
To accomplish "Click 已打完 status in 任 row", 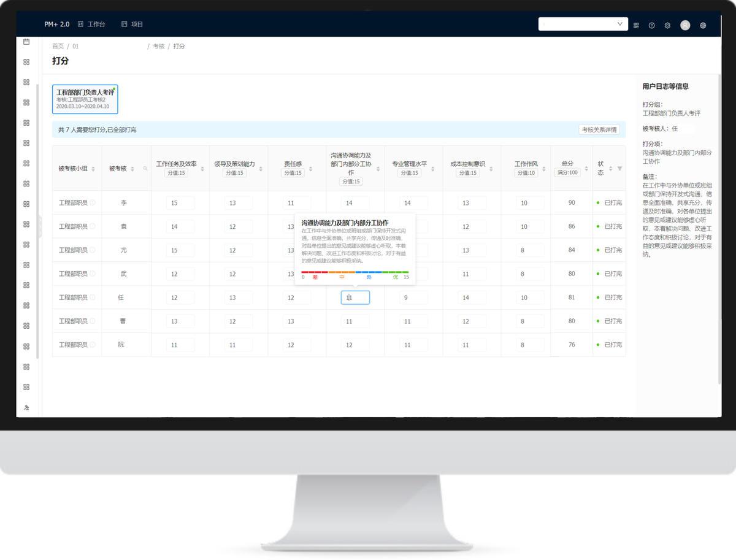I will pos(613,297).
